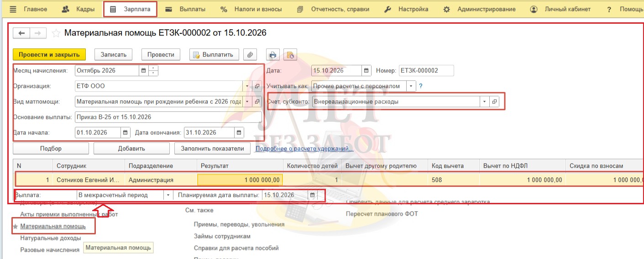The image size is (644, 259).
Task: Open the Натуральные доходы link
Action: click(x=50, y=238)
